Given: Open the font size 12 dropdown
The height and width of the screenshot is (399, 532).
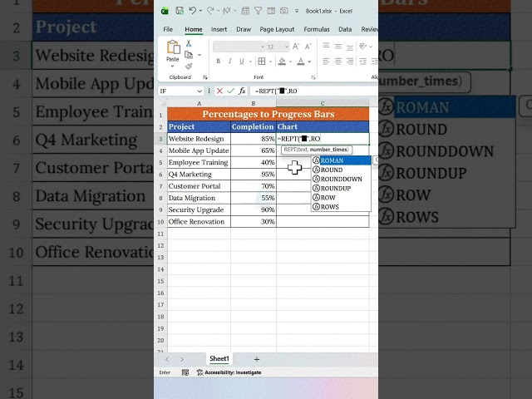Looking at the screenshot, I should (x=287, y=47).
